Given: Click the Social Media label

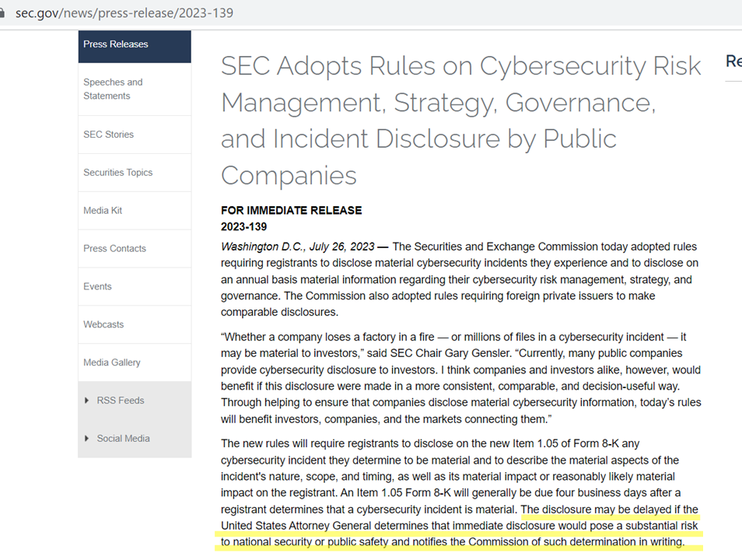Looking at the screenshot, I should (x=123, y=439).
